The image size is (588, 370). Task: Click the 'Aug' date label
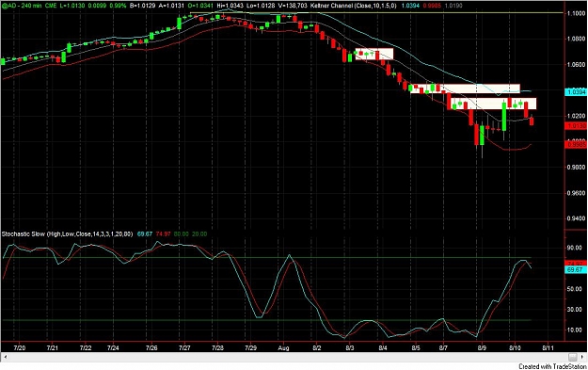(283, 347)
